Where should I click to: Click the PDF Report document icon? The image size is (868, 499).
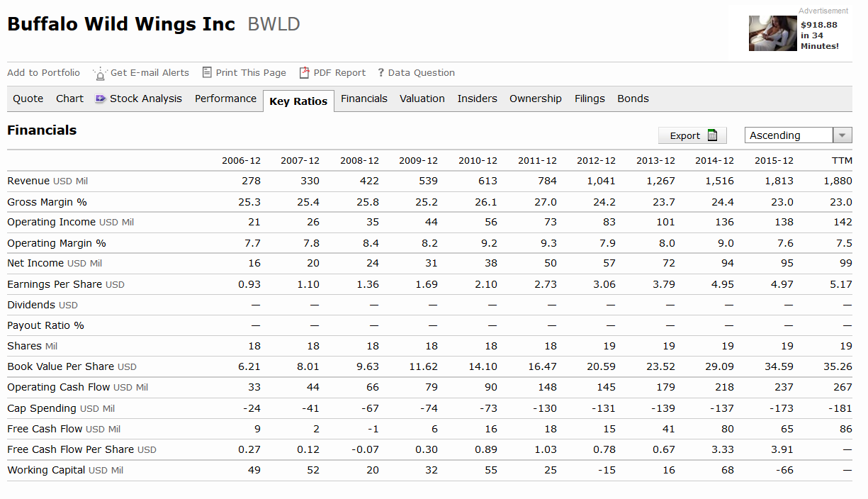[305, 72]
